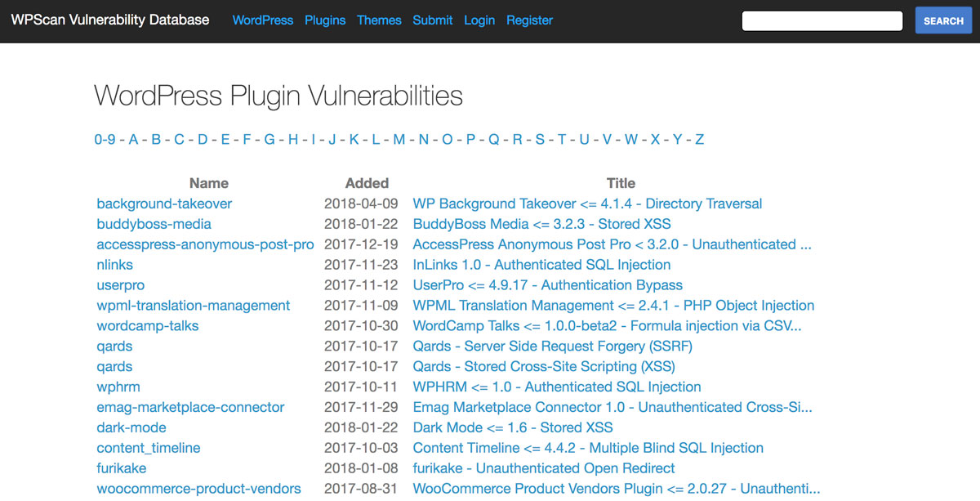
Task: Focus the search input field
Action: tap(822, 21)
